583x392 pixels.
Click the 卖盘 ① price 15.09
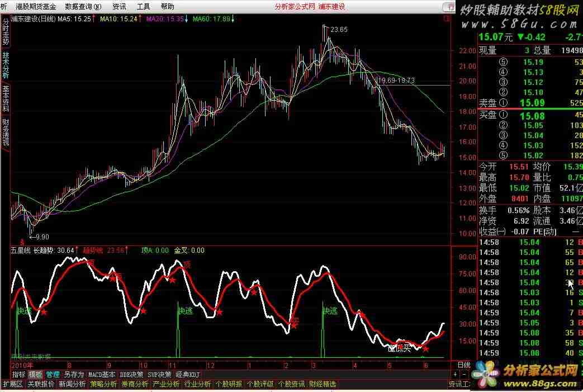tap(532, 103)
